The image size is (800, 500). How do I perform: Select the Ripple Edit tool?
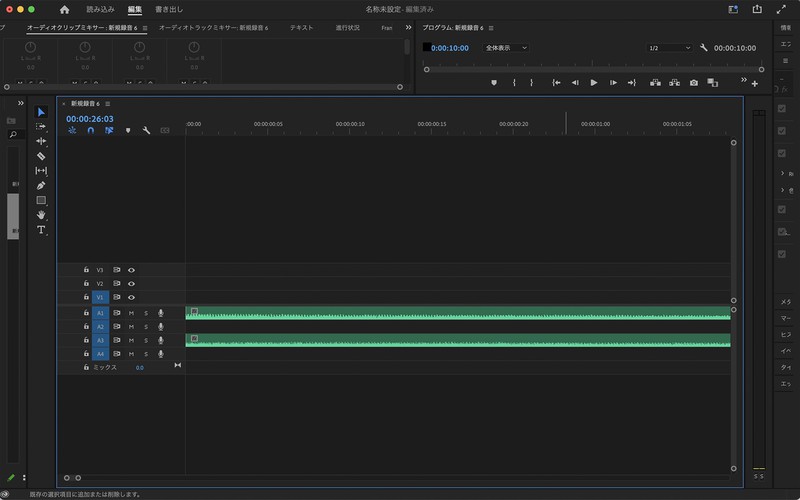[x=41, y=141]
